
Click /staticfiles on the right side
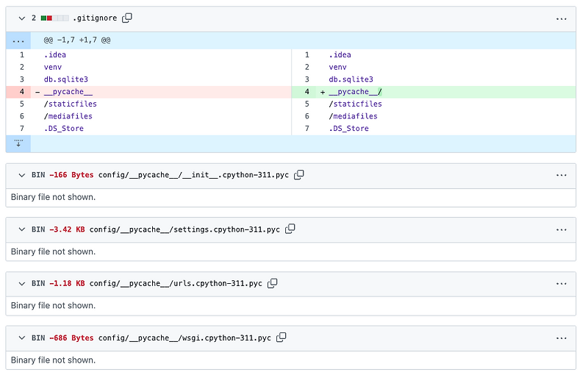pyautogui.click(x=356, y=104)
